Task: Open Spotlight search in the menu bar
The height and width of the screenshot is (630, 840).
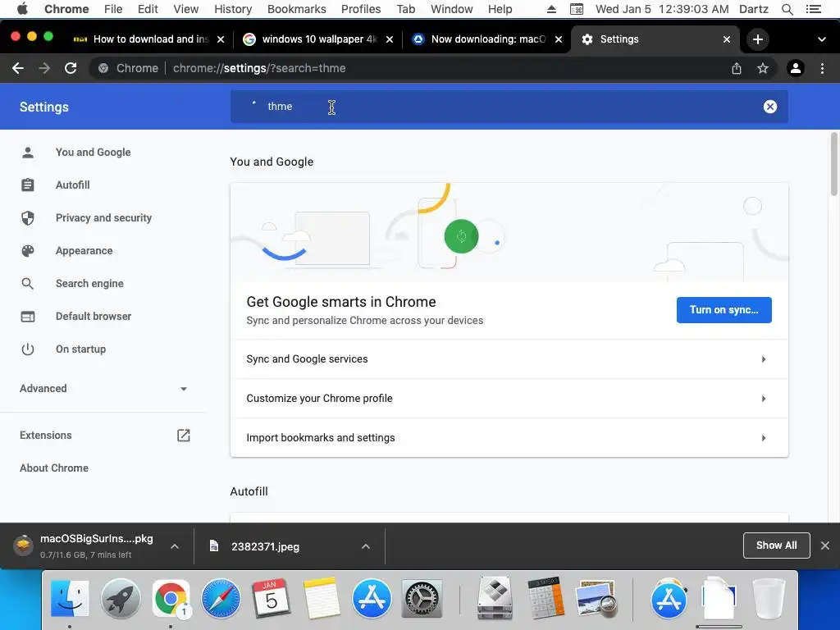Action: point(787,9)
